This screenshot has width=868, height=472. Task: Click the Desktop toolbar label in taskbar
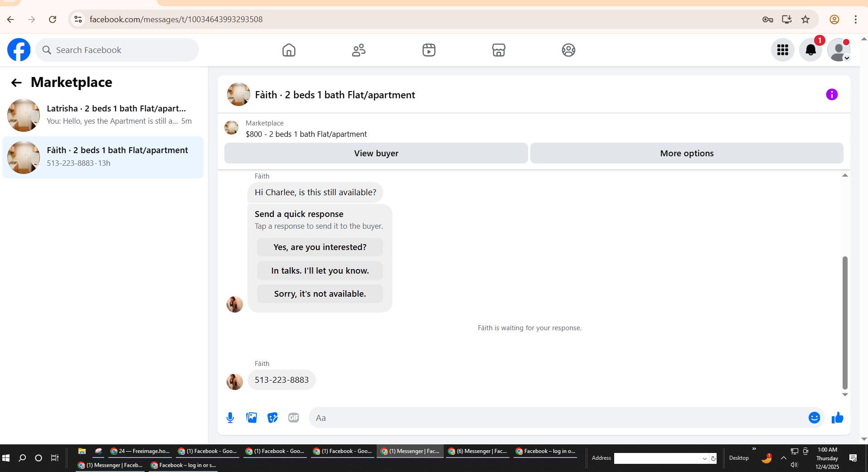tap(739, 458)
